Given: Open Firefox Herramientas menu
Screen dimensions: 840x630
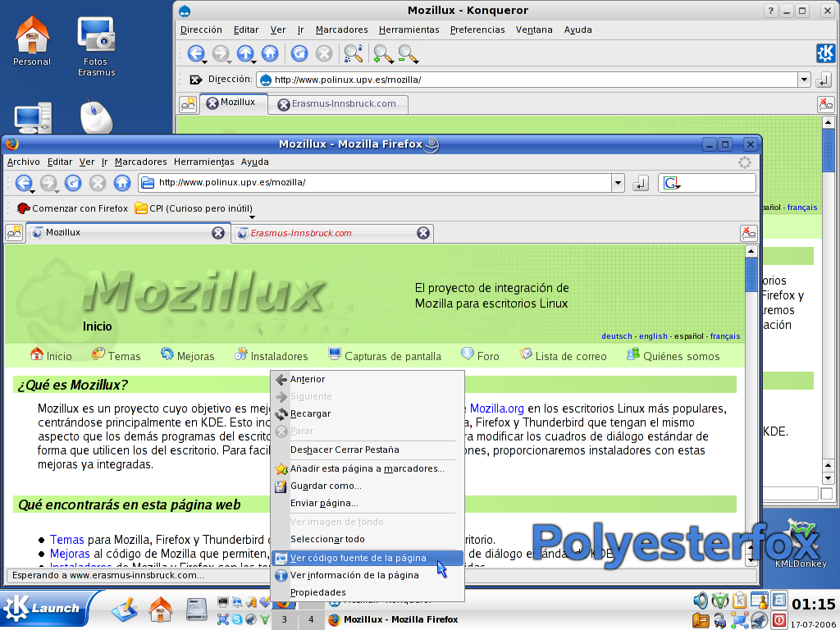Looking at the screenshot, I should point(204,162).
